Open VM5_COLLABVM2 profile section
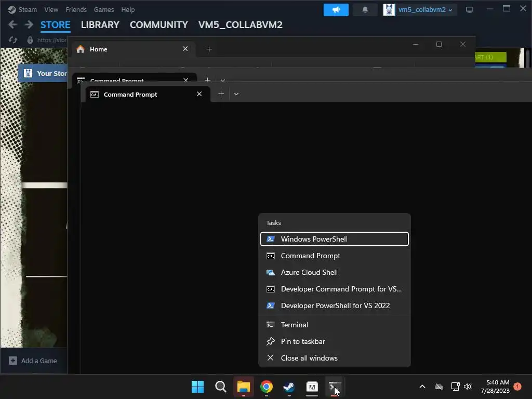 (x=240, y=25)
